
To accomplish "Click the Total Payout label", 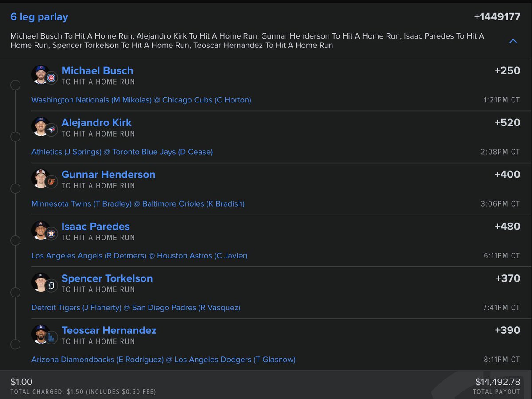I will [x=497, y=392].
